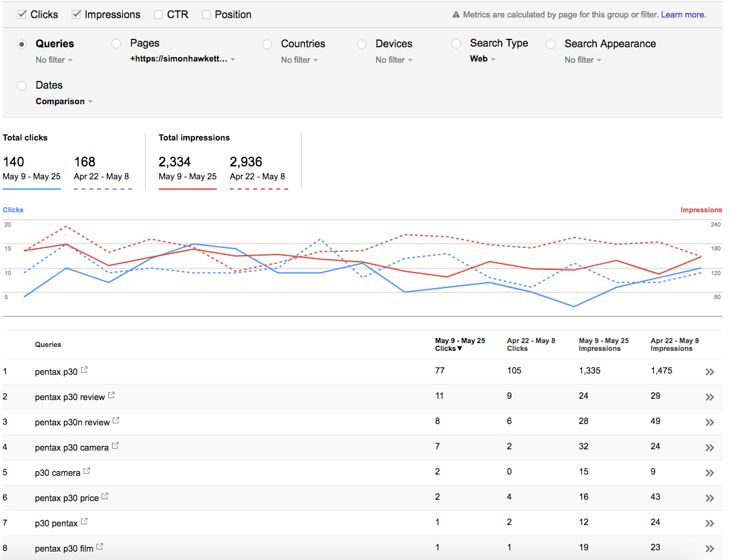Sort by May 9 - May 25 Clicks column
This screenshot has width=731, height=560.
(x=460, y=344)
